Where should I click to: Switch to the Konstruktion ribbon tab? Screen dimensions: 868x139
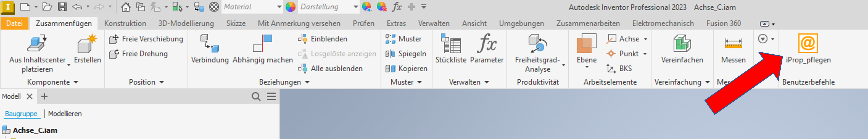125,23
